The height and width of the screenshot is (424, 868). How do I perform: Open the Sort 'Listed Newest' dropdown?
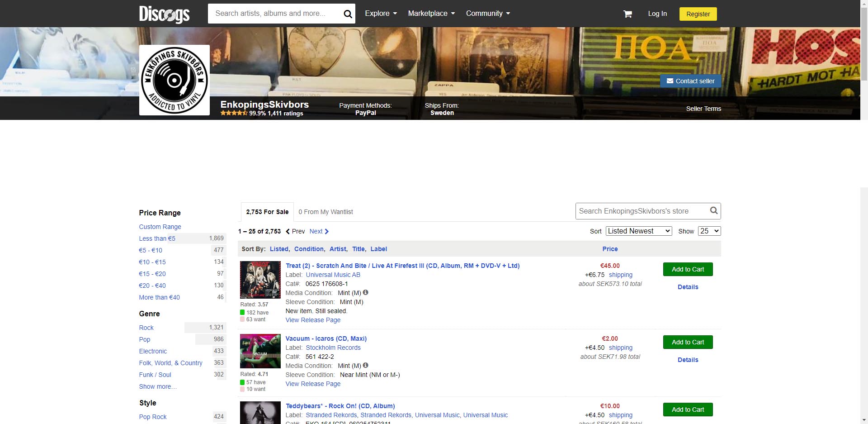639,231
